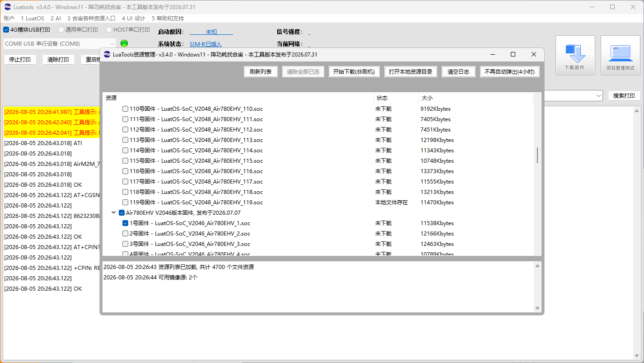The height and width of the screenshot is (363, 644).
Task: Maximize the LuaTools资源管理 dialog
Action: click(x=513, y=54)
